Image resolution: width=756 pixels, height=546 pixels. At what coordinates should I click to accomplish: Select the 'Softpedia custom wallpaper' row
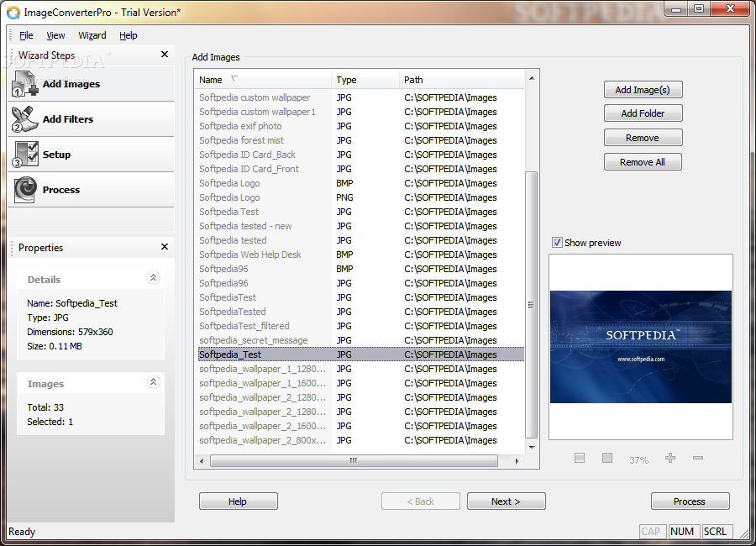(360, 97)
